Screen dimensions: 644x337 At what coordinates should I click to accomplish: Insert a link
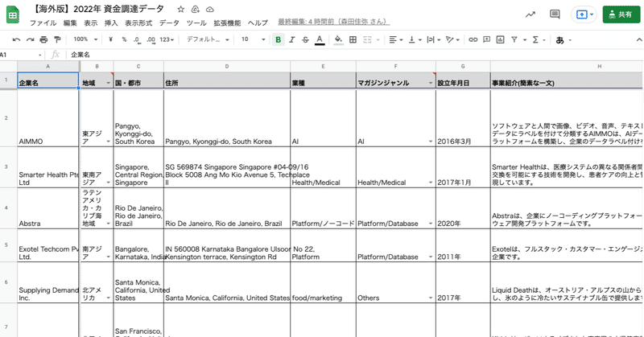pyautogui.click(x=473, y=40)
